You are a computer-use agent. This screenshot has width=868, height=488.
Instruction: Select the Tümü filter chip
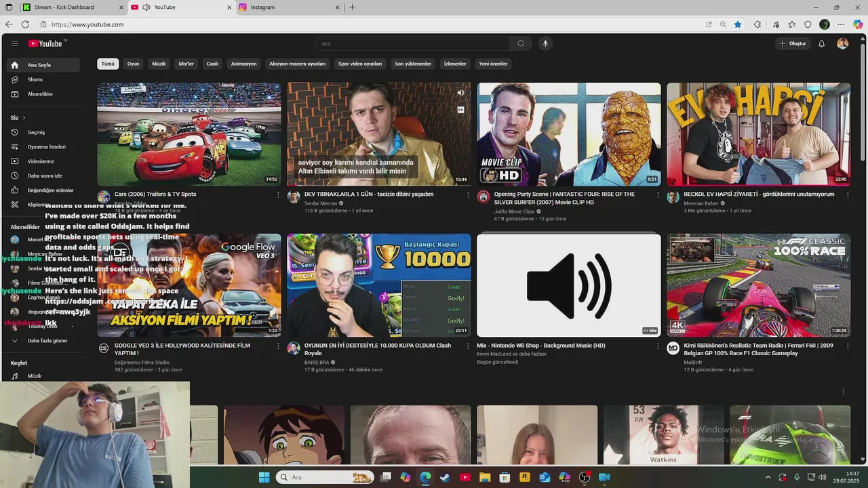[x=108, y=64]
